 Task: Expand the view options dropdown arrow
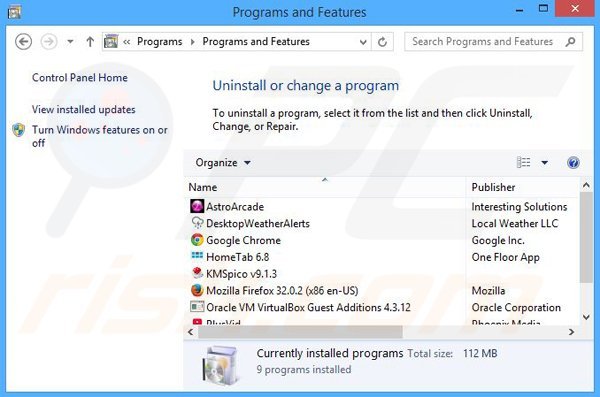pyautogui.click(x=545, y=163)
